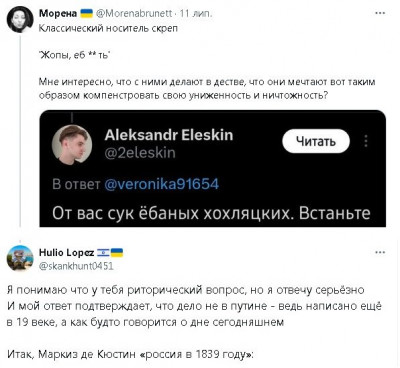Open Морена's profile avatar
This screenshot has width=400, height=368.
click(20, 19)
